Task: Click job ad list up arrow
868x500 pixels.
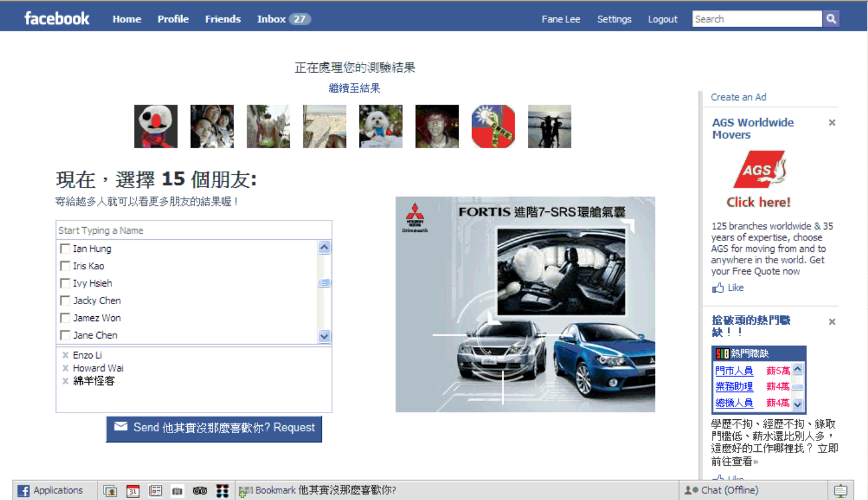Action: (798, 369)
